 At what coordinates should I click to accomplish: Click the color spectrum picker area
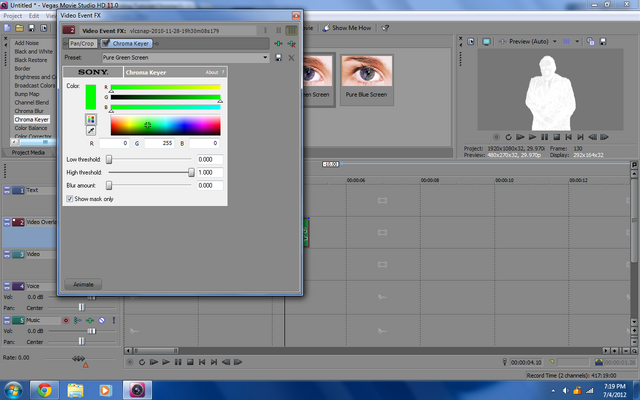[165, 125]
